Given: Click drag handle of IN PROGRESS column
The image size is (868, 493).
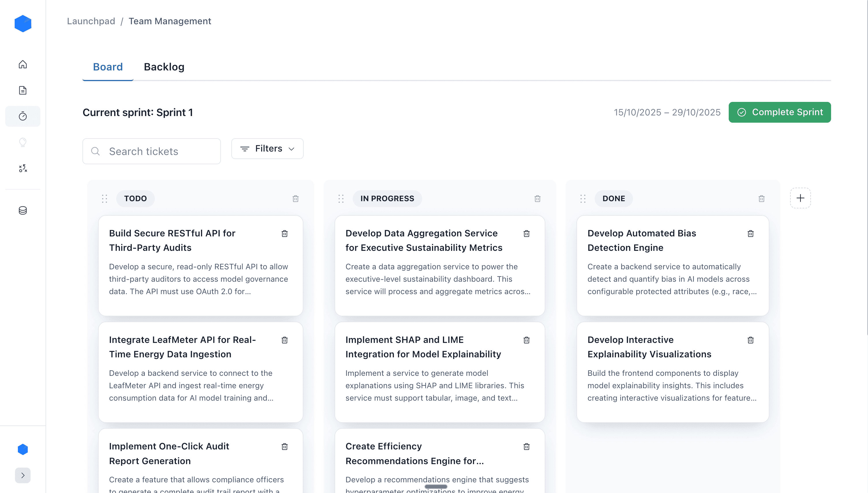Looking at the screenshot, I should (x=341, y=199).
